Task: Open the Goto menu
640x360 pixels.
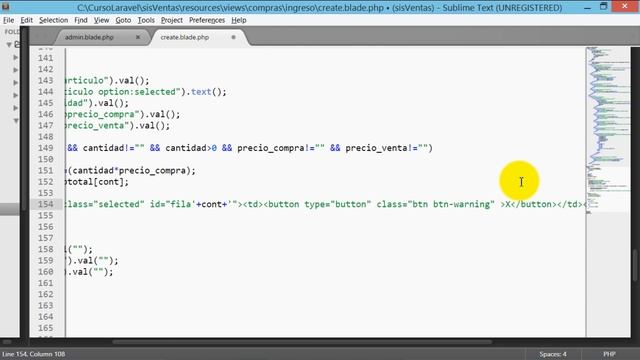Action: (123, 20)
